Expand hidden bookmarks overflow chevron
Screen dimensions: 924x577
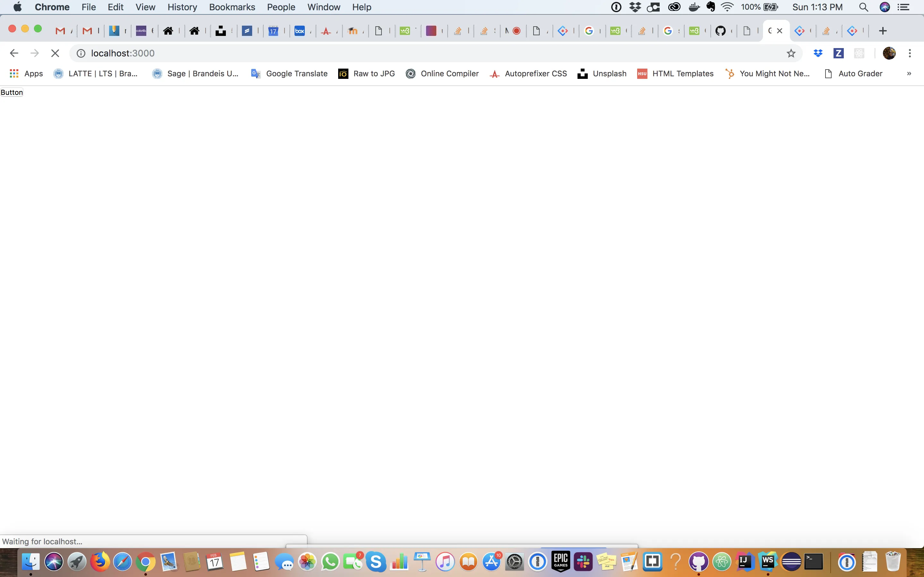909,74
